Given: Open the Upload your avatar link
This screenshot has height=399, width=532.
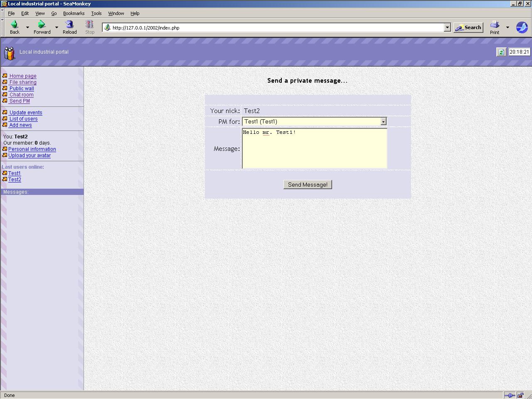Looking at the screenshot, I should (30, 155).
